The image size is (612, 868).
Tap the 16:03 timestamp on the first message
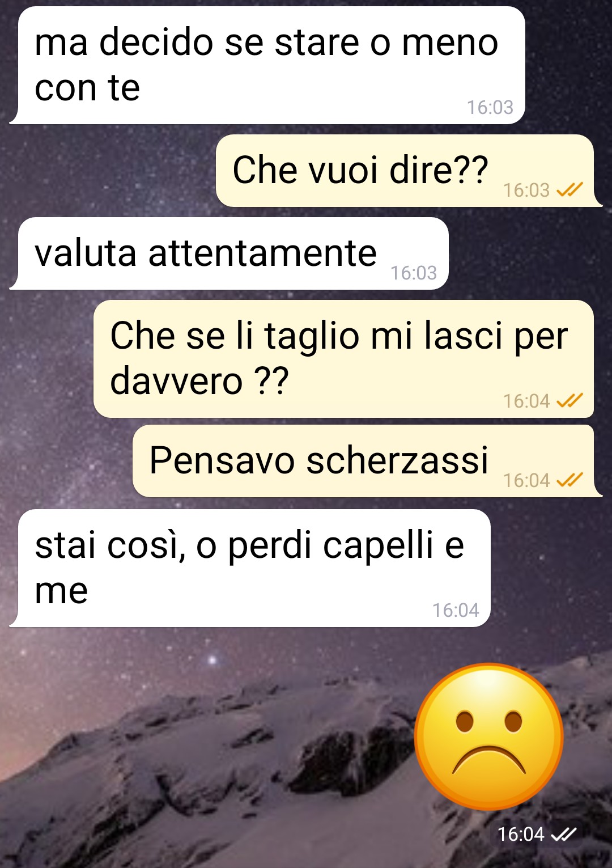point(490,107)
